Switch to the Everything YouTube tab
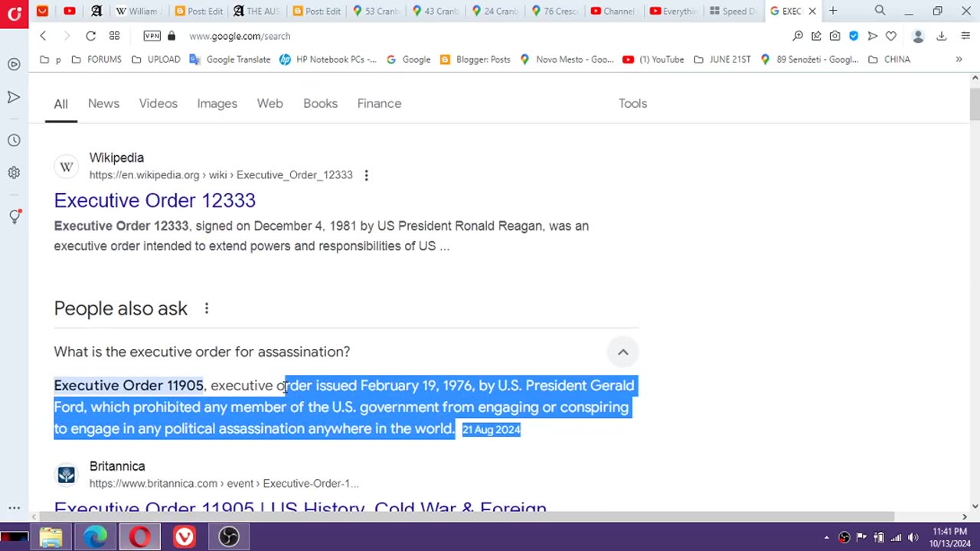The height and width of the screenshot is (551, 980). click(x=673, y=11)
